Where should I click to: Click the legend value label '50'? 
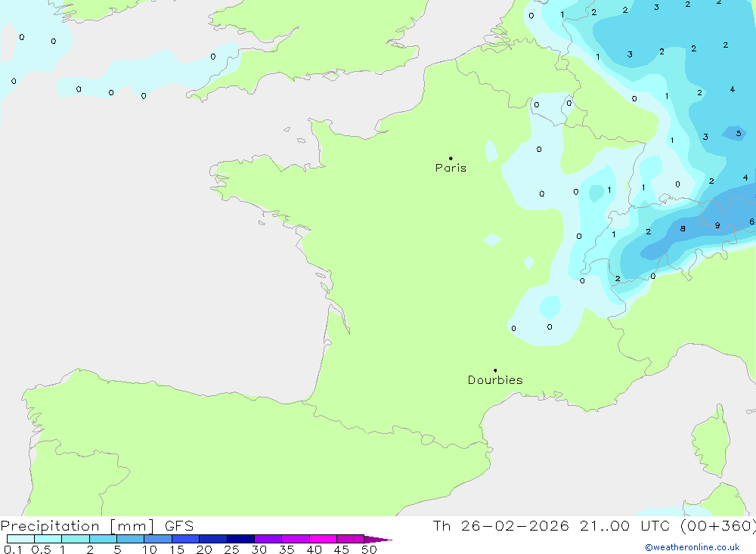click(369, 549)
